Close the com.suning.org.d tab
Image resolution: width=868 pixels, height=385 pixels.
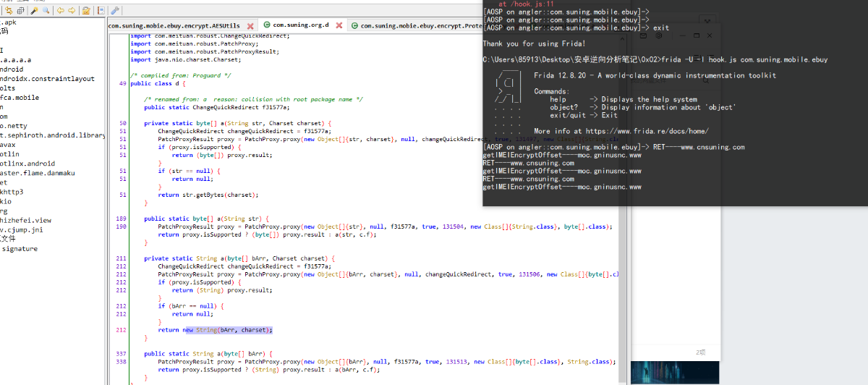tap(339, 25)
